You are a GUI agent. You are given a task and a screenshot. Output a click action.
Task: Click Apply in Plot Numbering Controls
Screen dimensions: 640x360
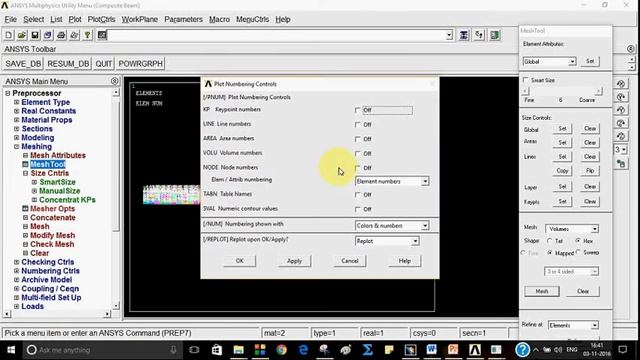[294, 261]
